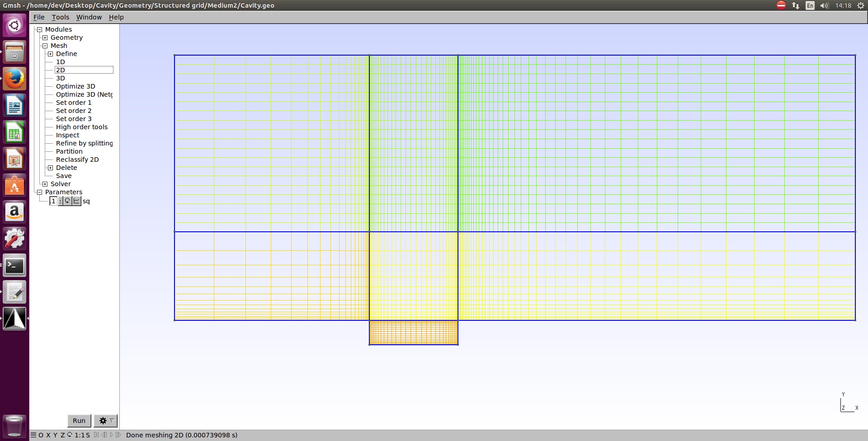Expand the Geometry tree node
The image size is (868, 441).
(45, 38)
